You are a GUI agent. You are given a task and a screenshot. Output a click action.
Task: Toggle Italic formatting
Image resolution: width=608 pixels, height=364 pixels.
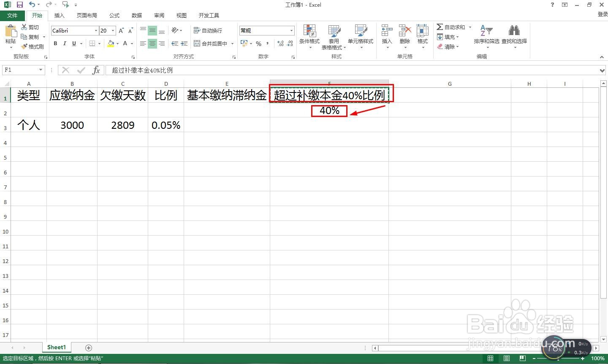(65, 43)
